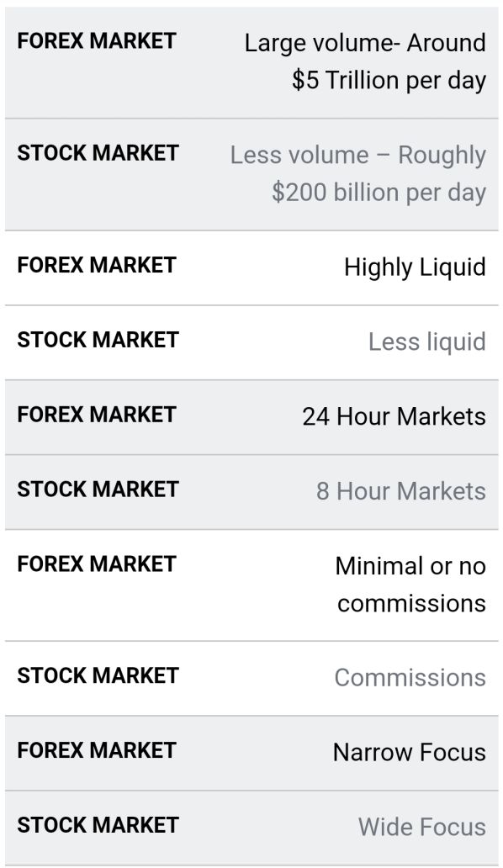Select STOCK MARKET label in the '$200 billion' row
Image resolution: width=503 pixels, height=868 pixels.
[x=98, y=153]
